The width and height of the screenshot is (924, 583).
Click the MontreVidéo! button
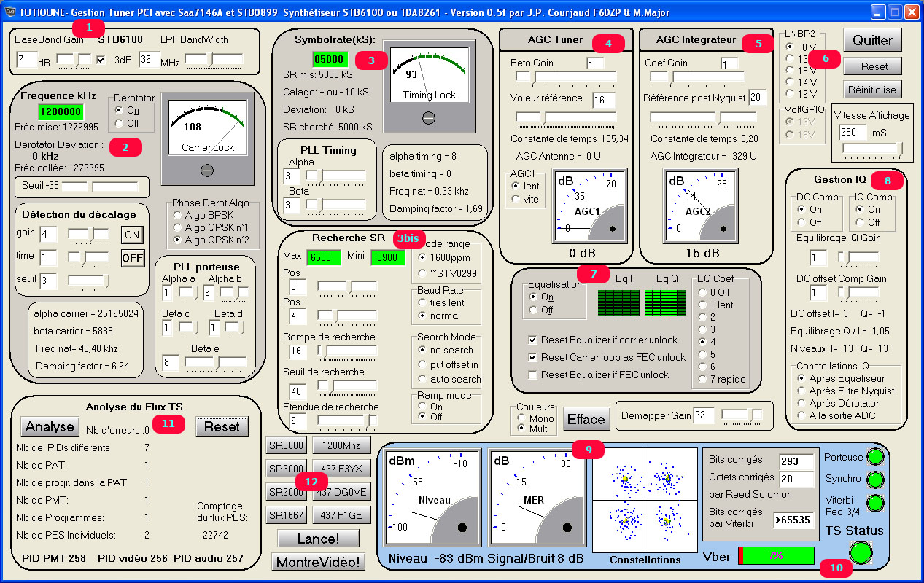coord(318,562)
